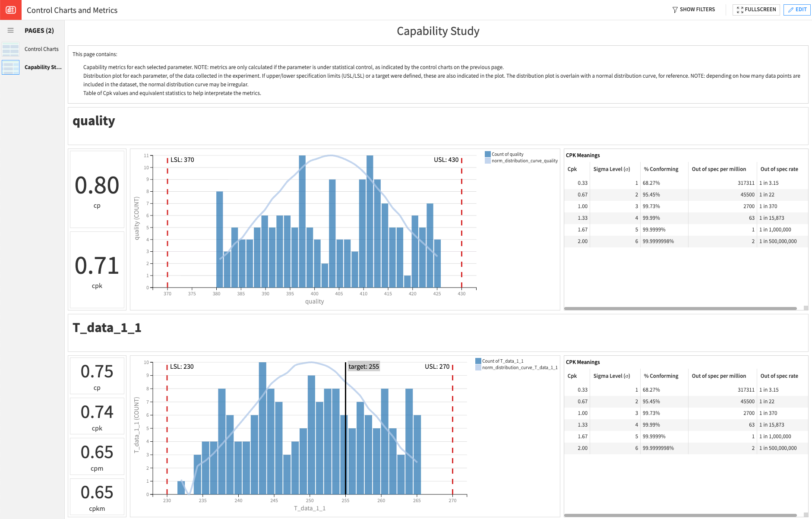The height and width of the screenshot is (519, 812).
Task: Collapse the PAGES sidebar via hamburger menu
Action: click(11, 30)
